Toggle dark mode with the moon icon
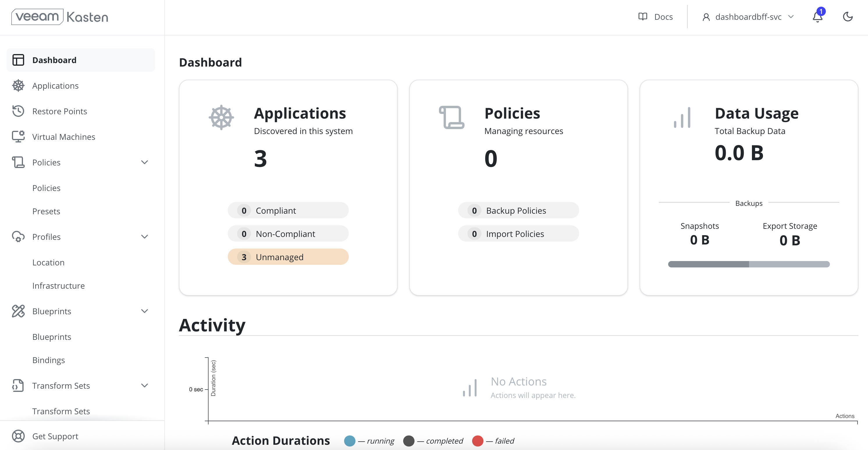The image size is (868, 450). point(847,17)
